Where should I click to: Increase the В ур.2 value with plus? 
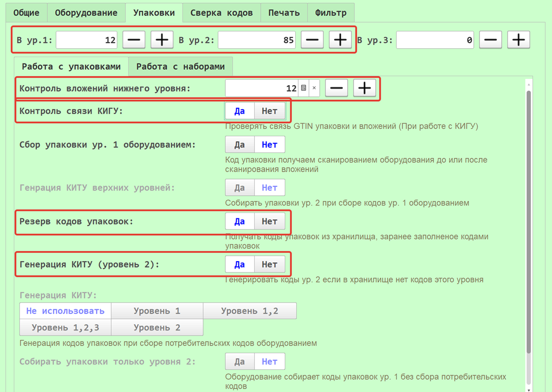pyautogui.click(x=340, y=40)
